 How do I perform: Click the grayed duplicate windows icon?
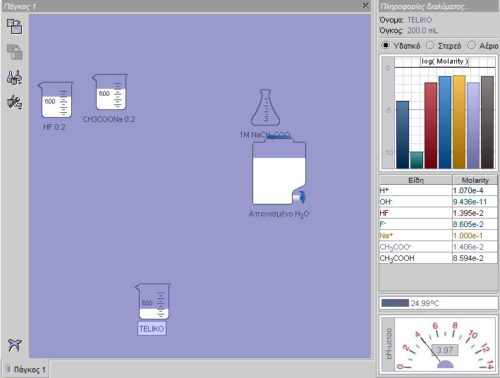[15, 52]
